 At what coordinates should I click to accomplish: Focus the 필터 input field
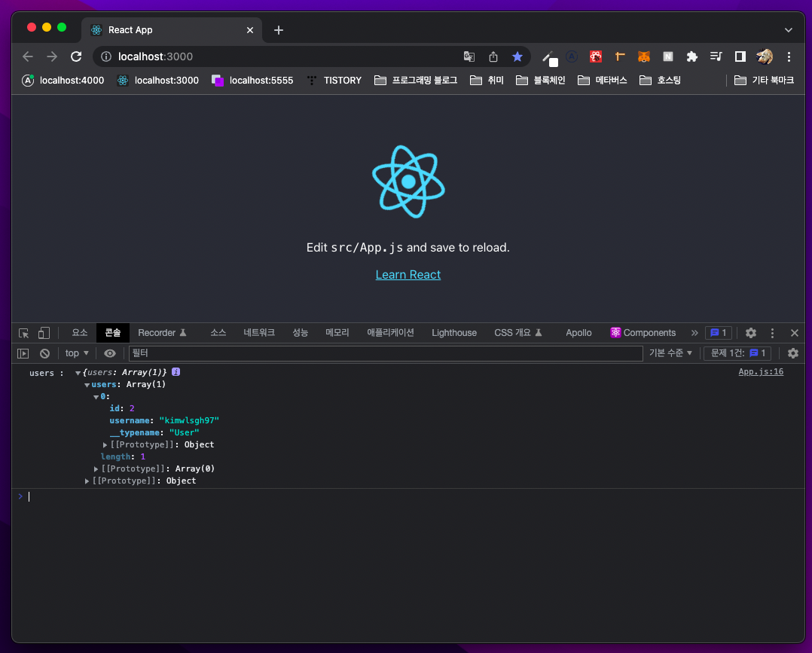pos(386,353)
